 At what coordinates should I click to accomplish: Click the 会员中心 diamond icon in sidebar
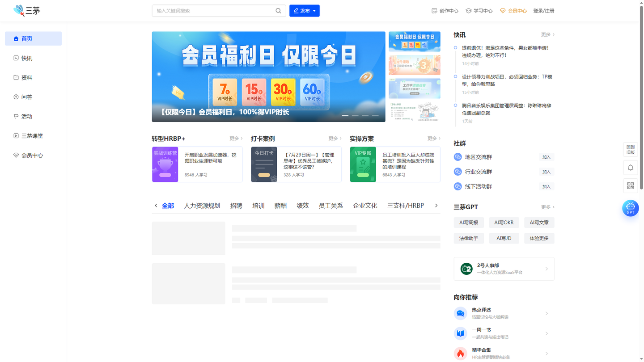[16, 155]
